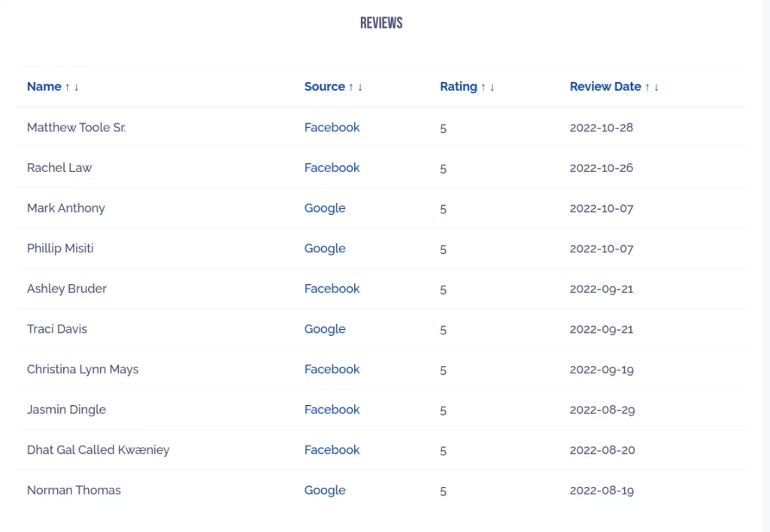Viewport: 770px width, 532px height.
Task: Sort by Rating column header
Action: tap(467, 86)
